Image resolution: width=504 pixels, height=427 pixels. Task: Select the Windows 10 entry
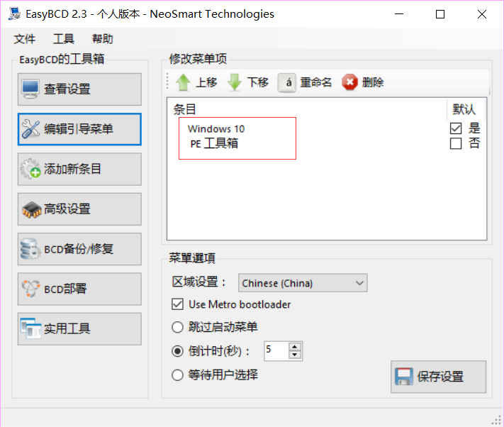(x=216, y=129)
